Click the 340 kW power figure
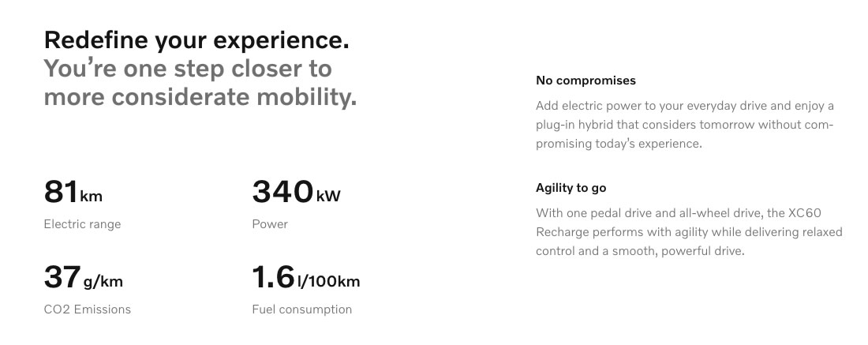This screenshot has width=868, height=345. 296,192
